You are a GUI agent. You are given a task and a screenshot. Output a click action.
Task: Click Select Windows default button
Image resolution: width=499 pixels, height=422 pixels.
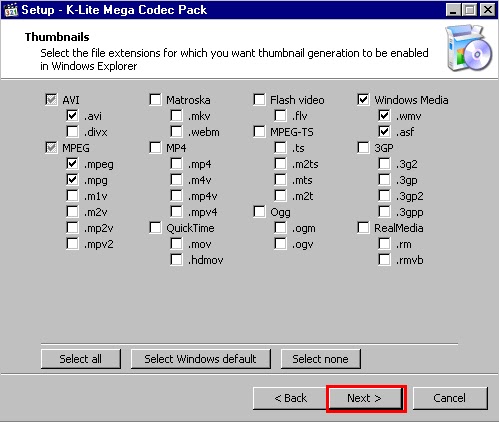click(x=201, y=359)
